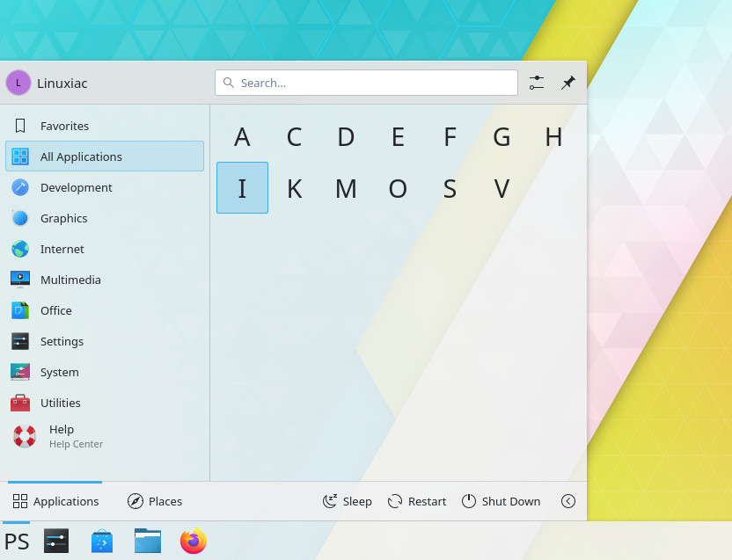The image size is (732, 560).
Task: Select All Applications category
Action: [105, 156]
